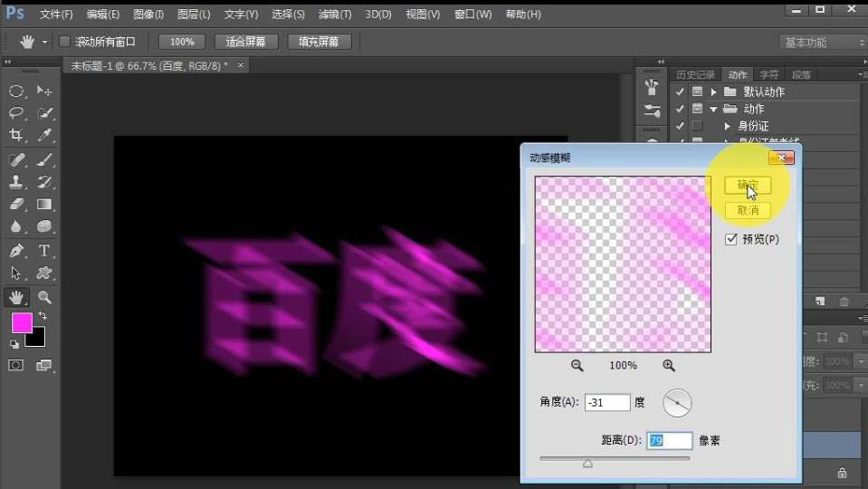Uncheck the Preview checkbox in Motion Blur
Image resolution: width=868 pixels, height=489 pixels.
pos(731,239)
